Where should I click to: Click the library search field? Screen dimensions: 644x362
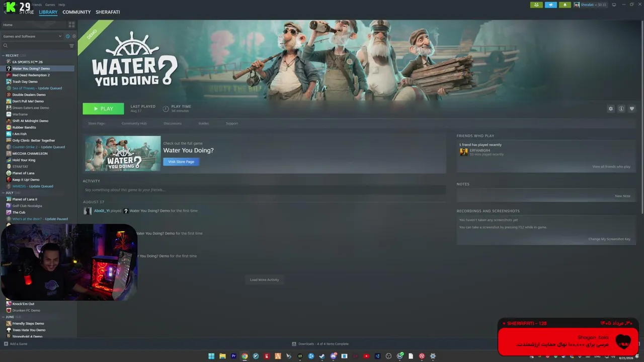click(35, 46)
